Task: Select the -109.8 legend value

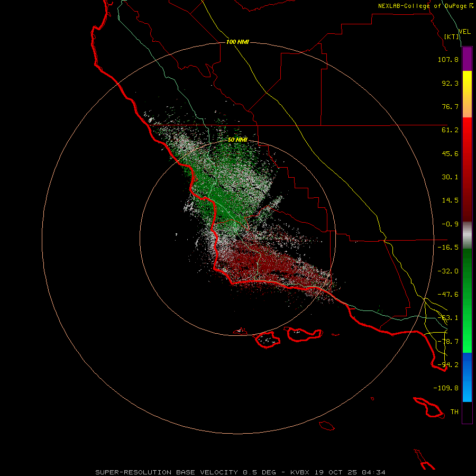Action: (x=446, y=388)
